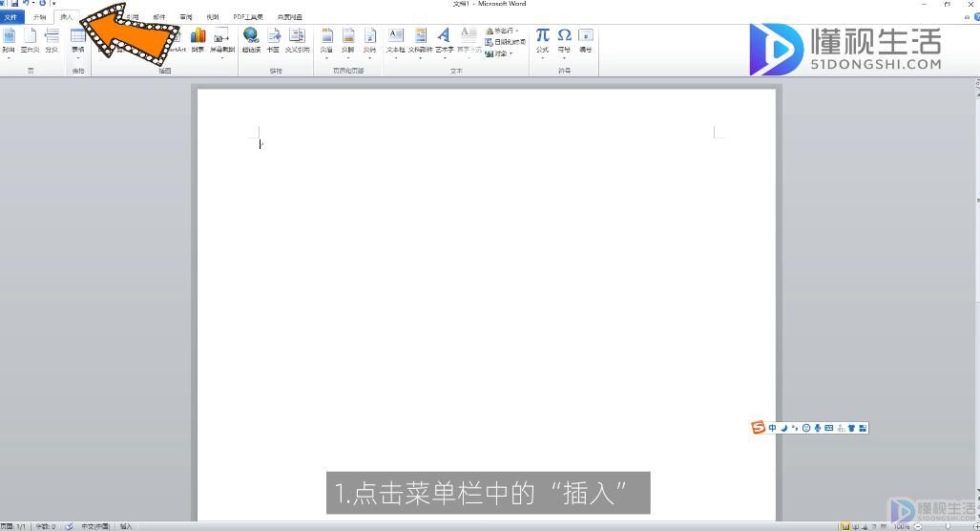Select the 插入 (Insert) ribbon tab
This screenshot has width=980, height=531.
pyautogui.click(x=66, y=17)
